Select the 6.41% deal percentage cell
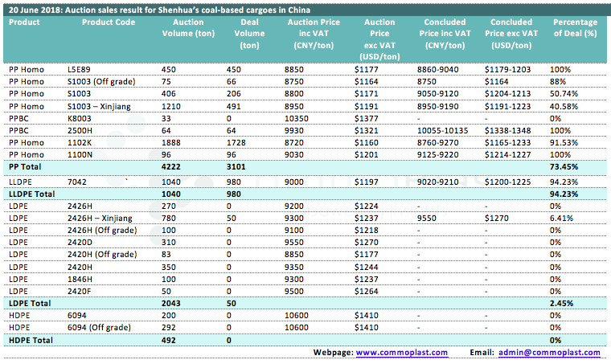 pos(563,217)
